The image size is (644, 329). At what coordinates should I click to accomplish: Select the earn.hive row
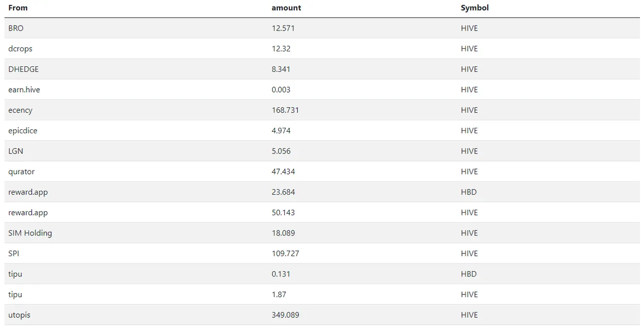[322, 90]
